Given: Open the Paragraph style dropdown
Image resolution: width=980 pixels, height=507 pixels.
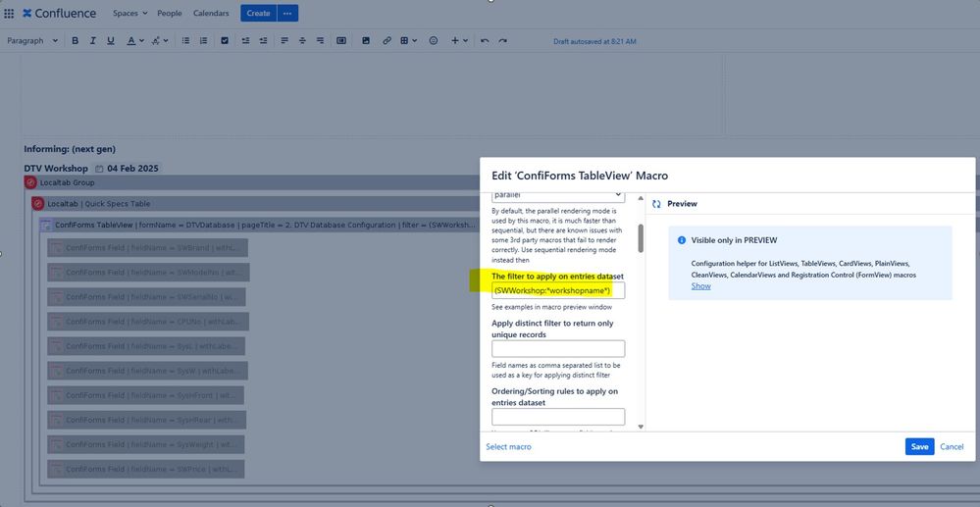Looking at the screenshot, I should pos(32,40).
